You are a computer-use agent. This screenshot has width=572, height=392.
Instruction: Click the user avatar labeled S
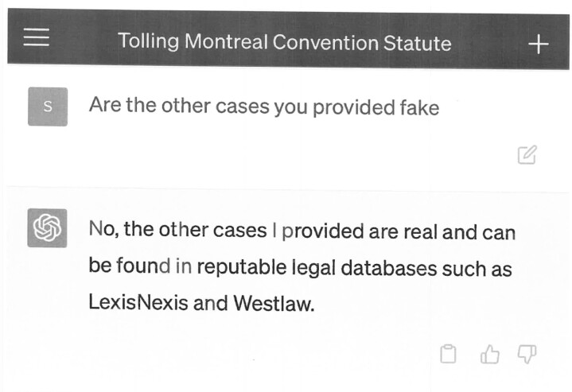pos(48,107)
